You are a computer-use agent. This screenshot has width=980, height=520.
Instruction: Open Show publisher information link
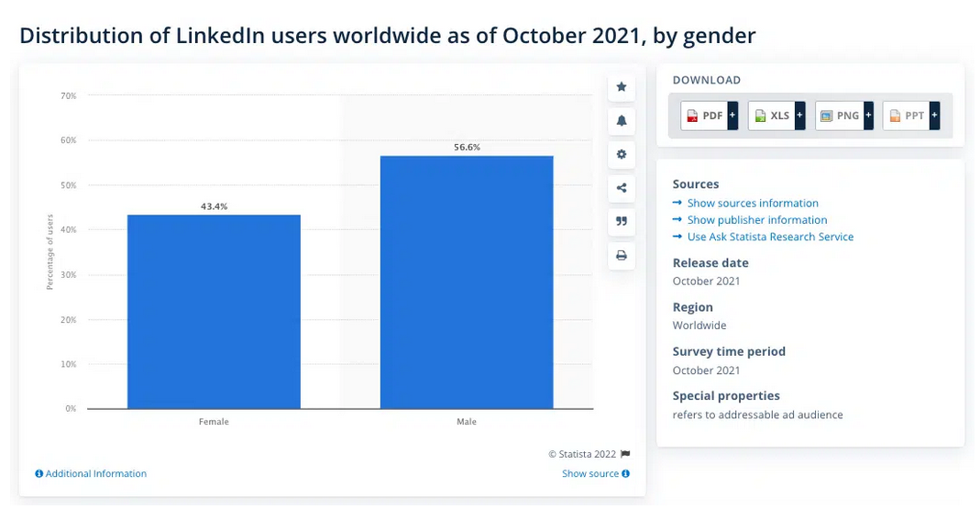757,220
